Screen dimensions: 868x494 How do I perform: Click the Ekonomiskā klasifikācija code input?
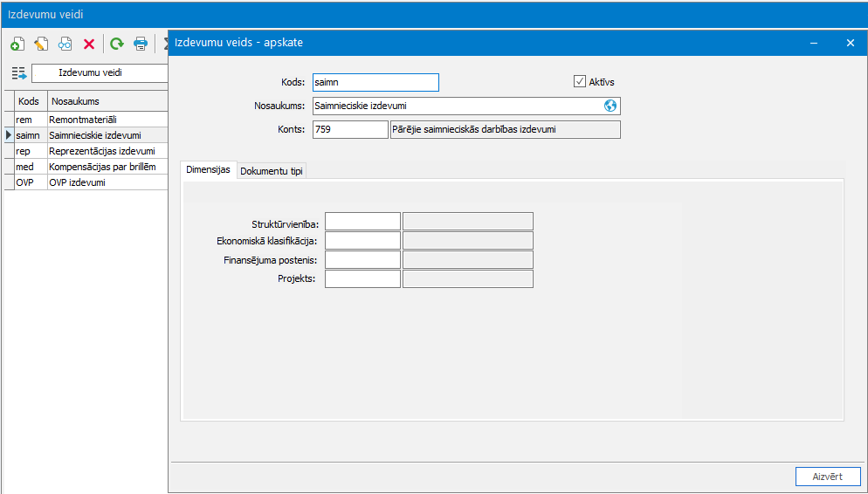coord(362,241)
